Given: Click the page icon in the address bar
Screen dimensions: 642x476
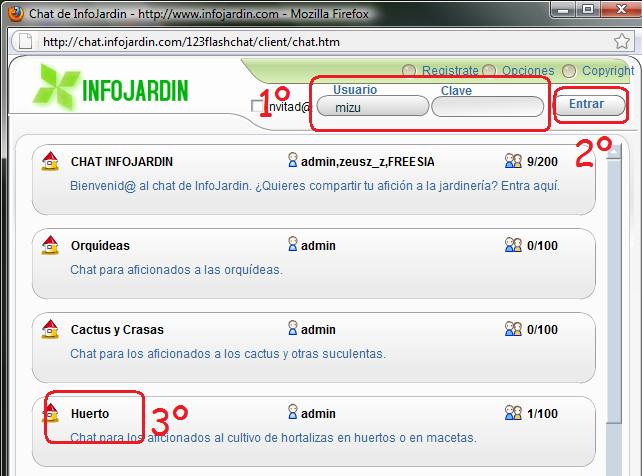Looking at the screenshot, I should click(x=25, y=41).
